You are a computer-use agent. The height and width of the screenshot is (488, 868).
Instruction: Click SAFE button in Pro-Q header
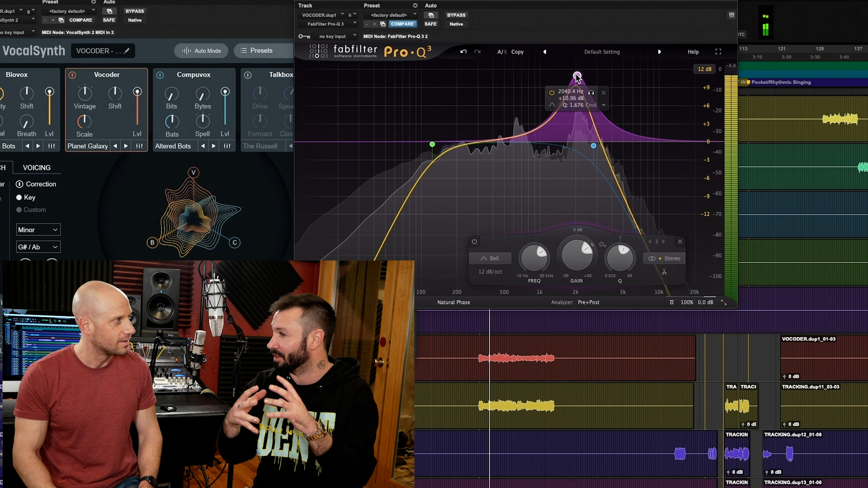pyautogui.click(x=430, y=24)
